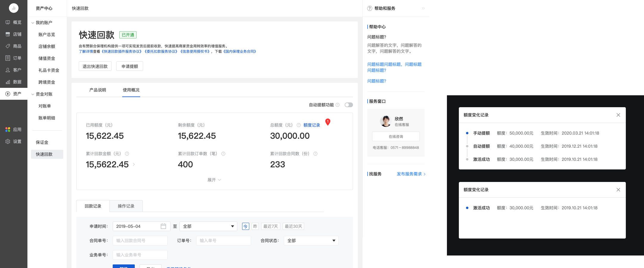Click the 输入回款合同号 input field
Screen dimensions: 644x268
click(x=140, y=241)
